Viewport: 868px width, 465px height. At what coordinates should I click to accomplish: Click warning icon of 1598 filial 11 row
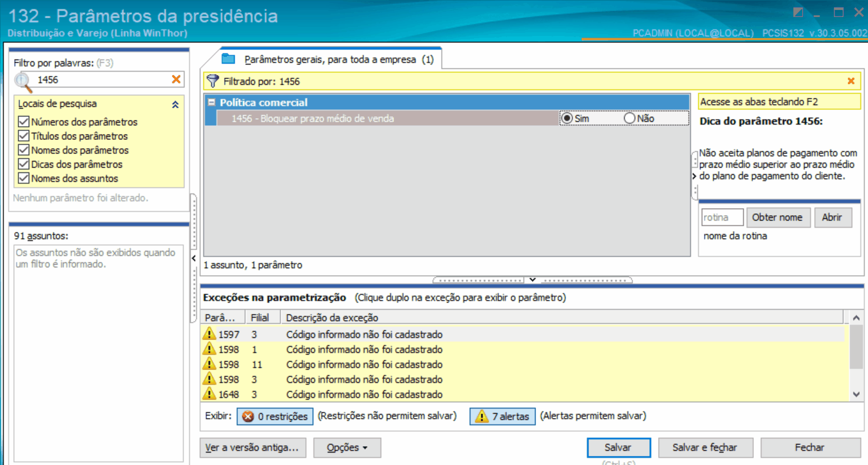(209, 364)
